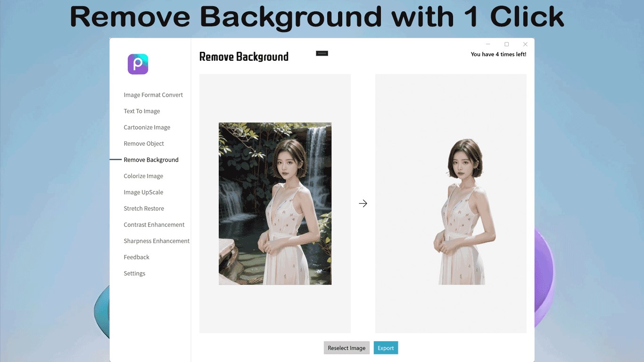Open the Cartoonize Image tool

147,127
